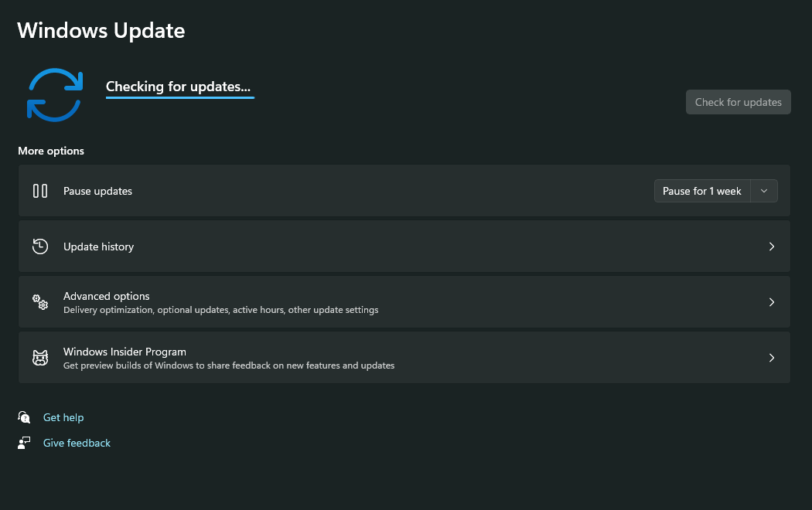Expand Windows Insider Program with its chevron

click(772, 358)
